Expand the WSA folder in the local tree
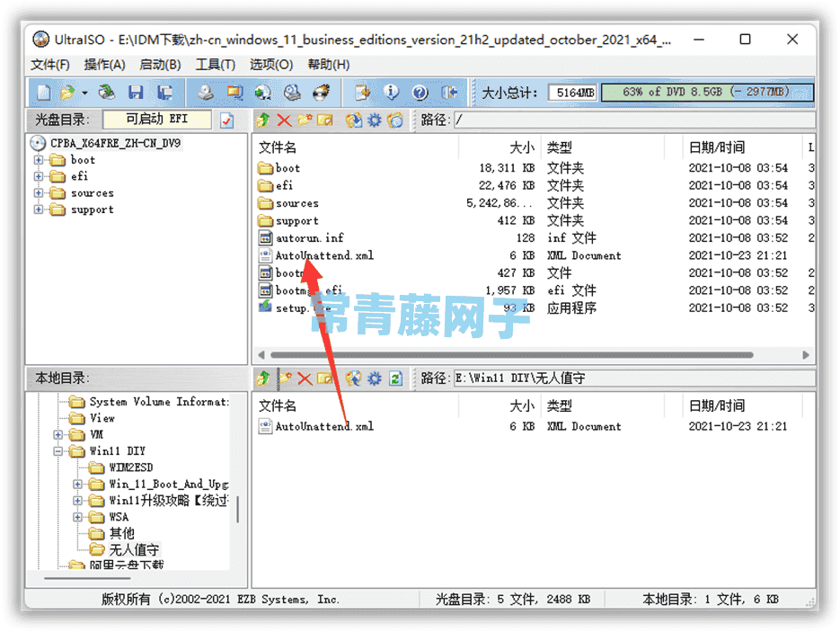The image size is (840, 632). [77, 517]
